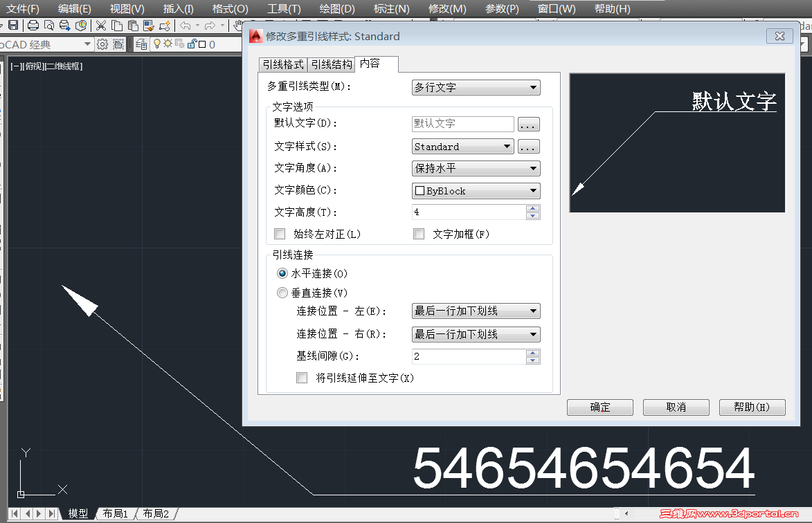The width and height of the screenshot is (812, 523).
Task: Click next-tab arrow near layout tabs
Action: pos(39,514)
